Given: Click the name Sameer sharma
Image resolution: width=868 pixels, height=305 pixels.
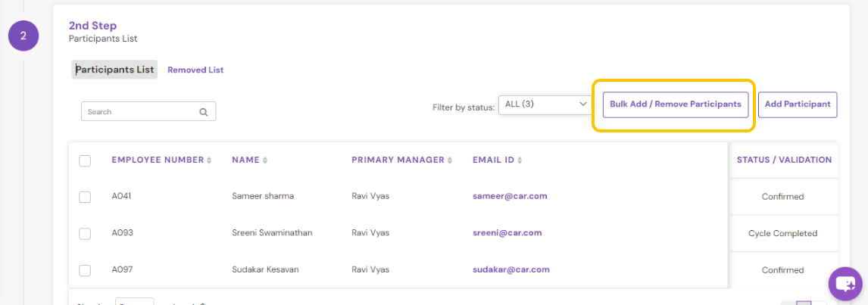Looking at the screenshot, I should (263, 197).
